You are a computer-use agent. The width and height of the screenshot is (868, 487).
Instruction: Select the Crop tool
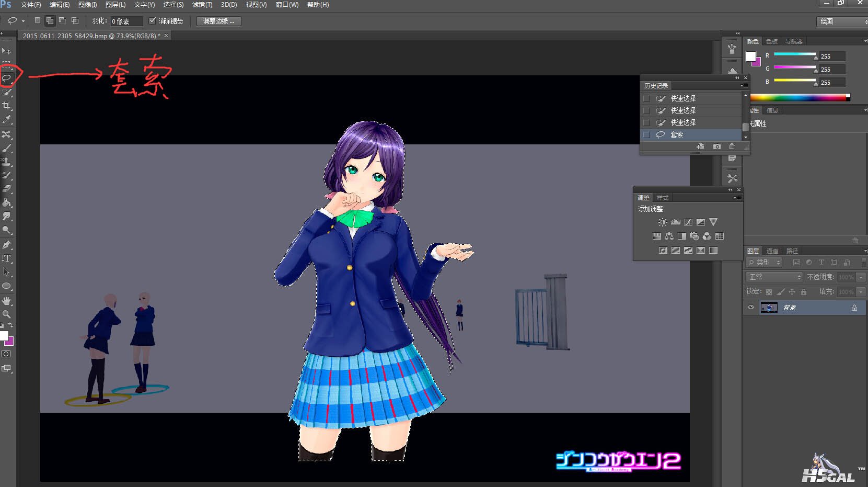click(6, 106)
